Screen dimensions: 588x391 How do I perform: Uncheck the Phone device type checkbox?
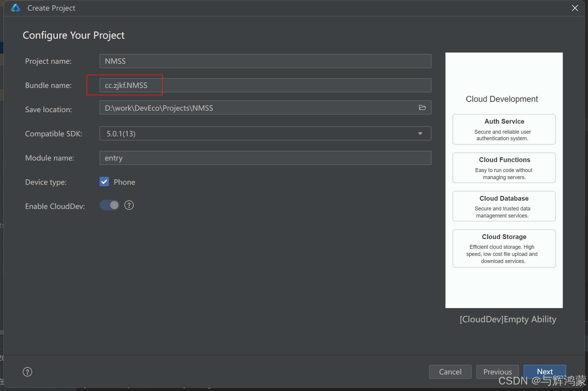104,182
